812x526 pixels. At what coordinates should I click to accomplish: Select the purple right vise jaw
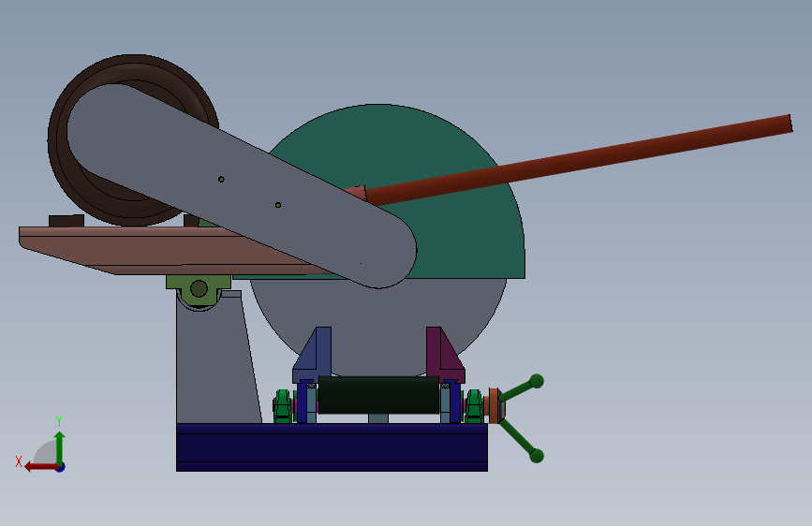pos(444,355)
